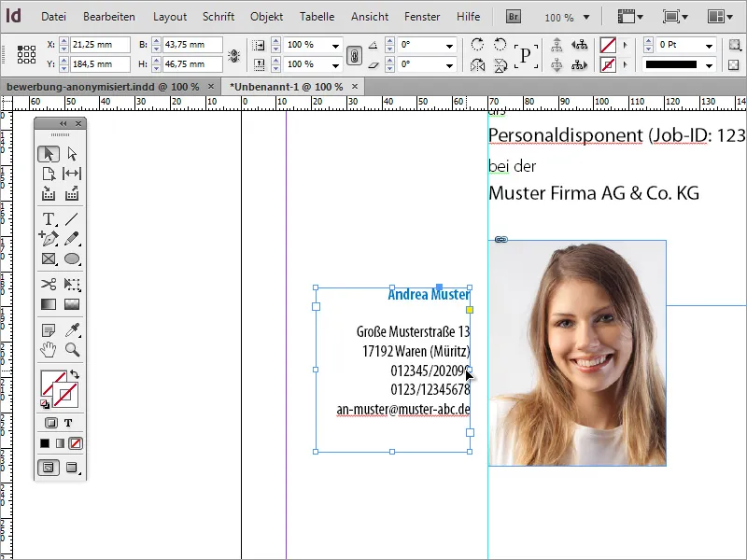Open the screen mode dropdown
The width and height of the screenshot is (747, 560).
tap(675, 17)
